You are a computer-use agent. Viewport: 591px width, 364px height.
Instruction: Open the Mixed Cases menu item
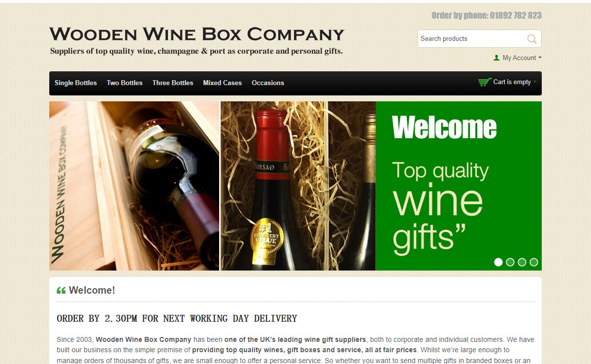pos(223,83)
